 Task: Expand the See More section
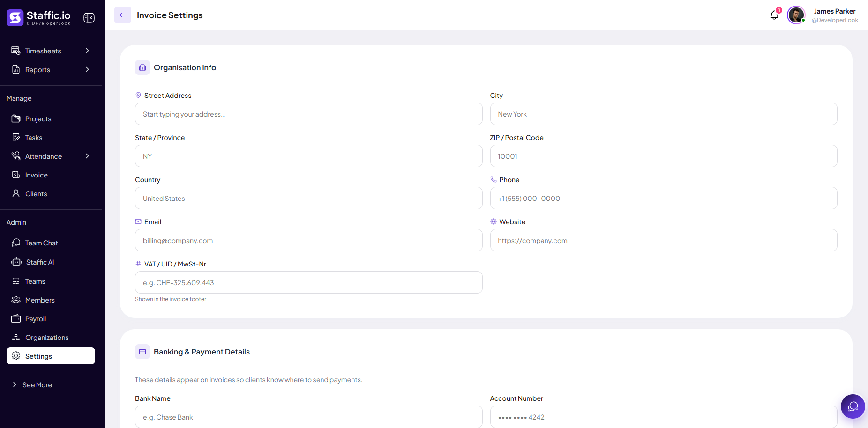click(x=32, y=384)
